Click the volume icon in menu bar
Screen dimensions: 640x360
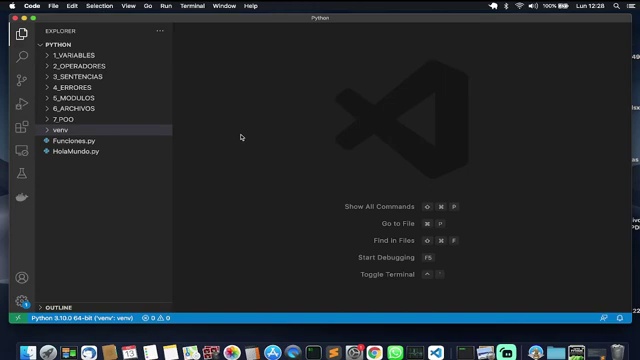click(533, 6)
